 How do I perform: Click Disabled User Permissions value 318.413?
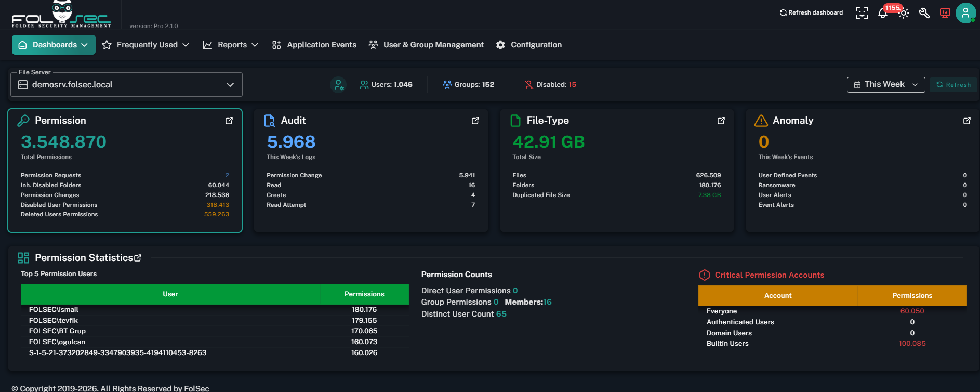[x=218, y=205]
